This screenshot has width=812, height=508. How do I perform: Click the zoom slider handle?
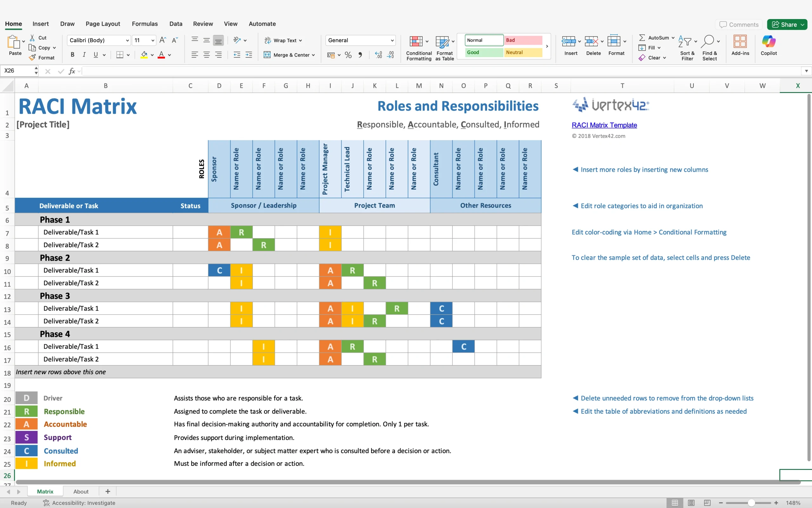tap(751, 503)
